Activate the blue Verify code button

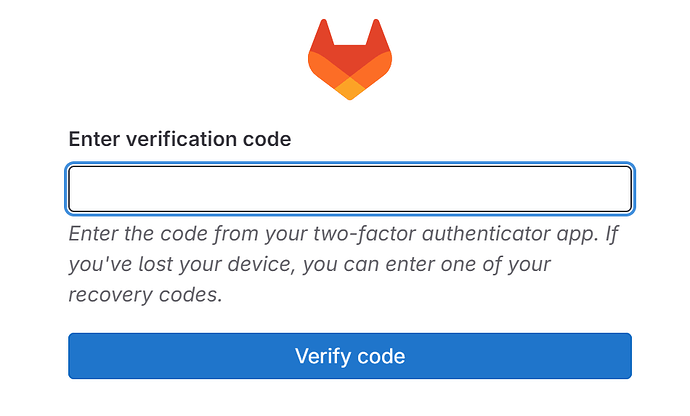point(350,356)
